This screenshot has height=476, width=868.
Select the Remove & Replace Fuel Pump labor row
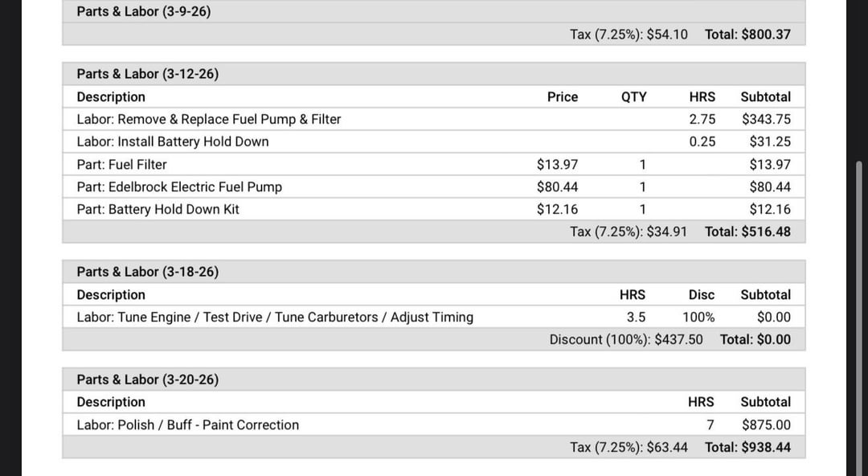coord(208,119)
